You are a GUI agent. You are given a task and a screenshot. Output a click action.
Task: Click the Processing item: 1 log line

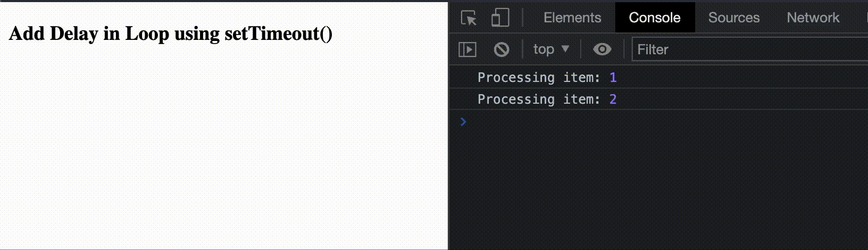pos(538,78)
